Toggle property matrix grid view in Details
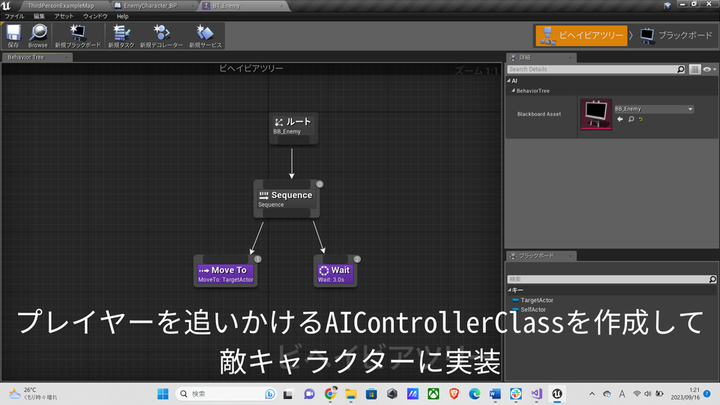 tap(696, 69)
